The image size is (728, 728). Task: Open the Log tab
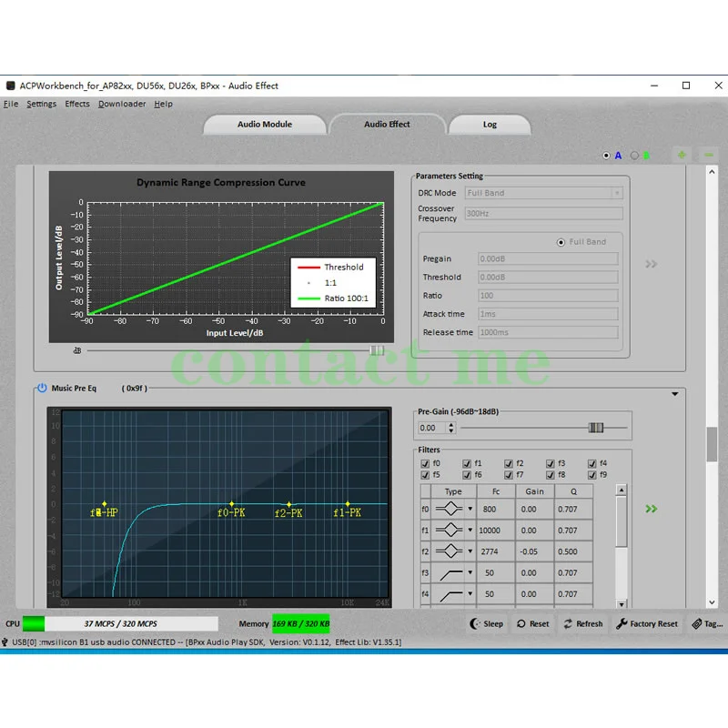click(x=490, y=125)
